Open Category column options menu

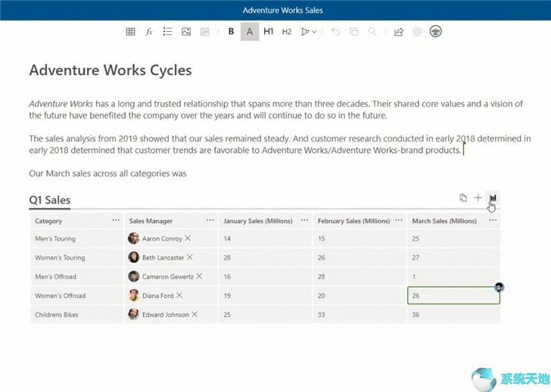click(116, 220)
